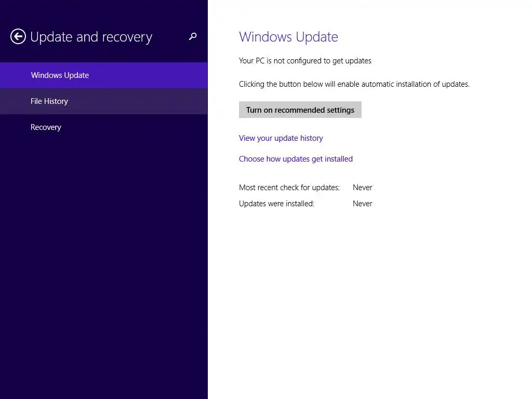The image size is (532, 399).
Task: Choose how updates get installed
Action: tap(296, 159)
